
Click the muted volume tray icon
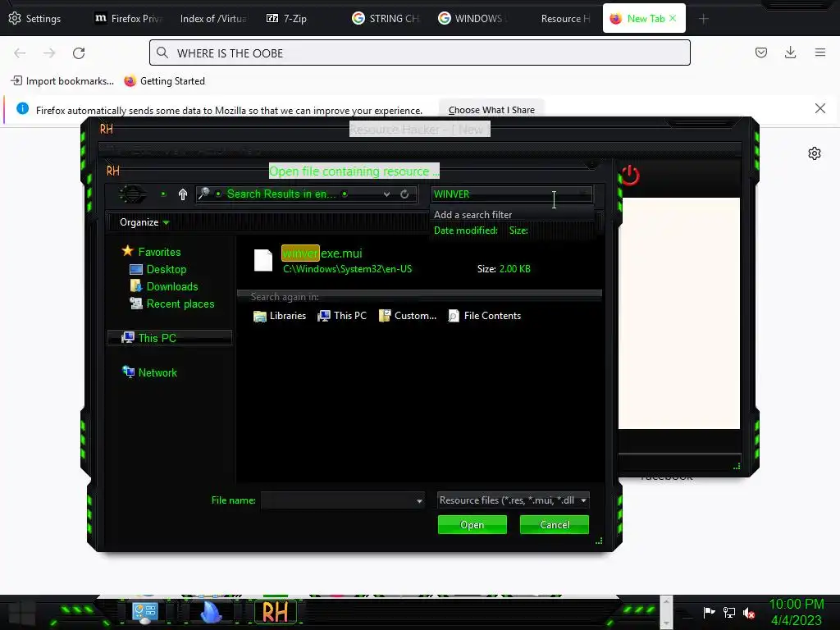pyautogui.click(x=749, y=612)
